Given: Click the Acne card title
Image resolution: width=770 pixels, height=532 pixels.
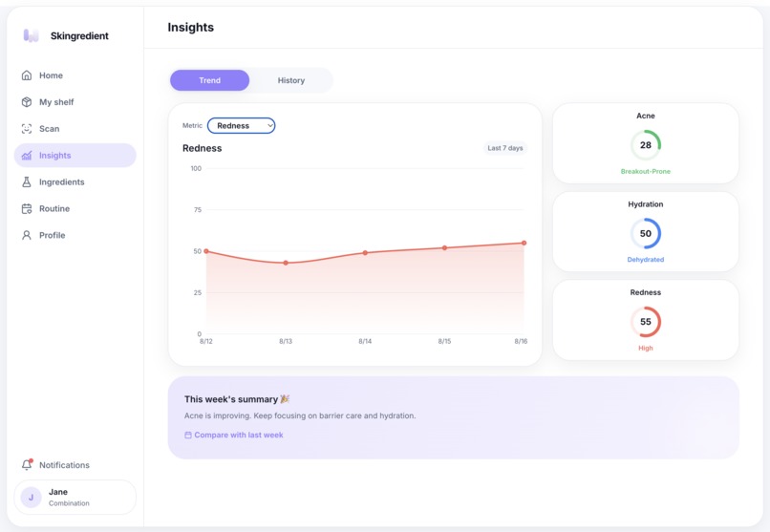Looking at the screenshot, I should tap(645, 116).
